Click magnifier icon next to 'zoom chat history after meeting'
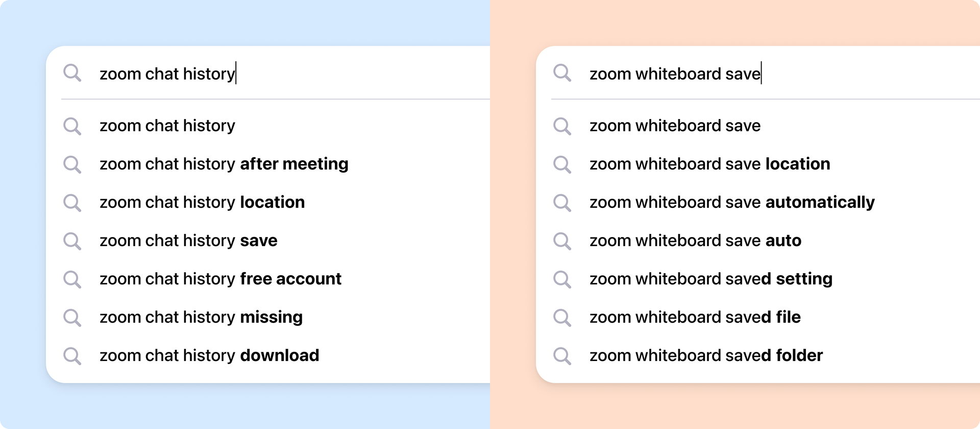 (72, 164)
